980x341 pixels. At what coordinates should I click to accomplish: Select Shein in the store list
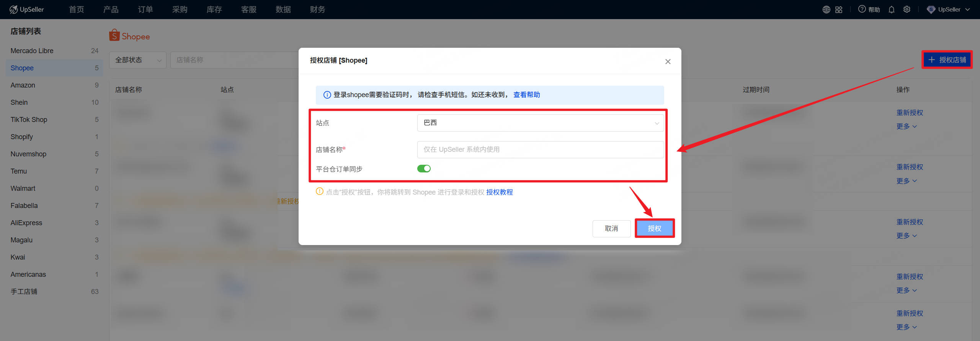54,102
